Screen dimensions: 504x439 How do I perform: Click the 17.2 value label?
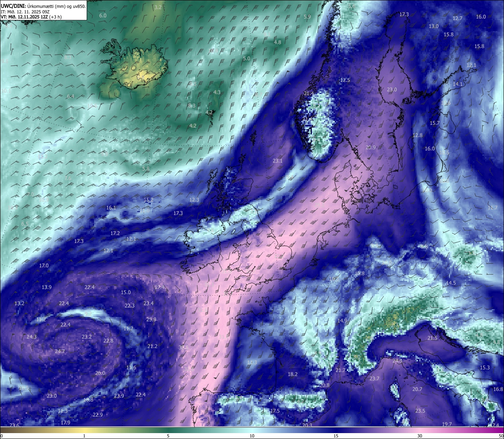pos(115,233)
